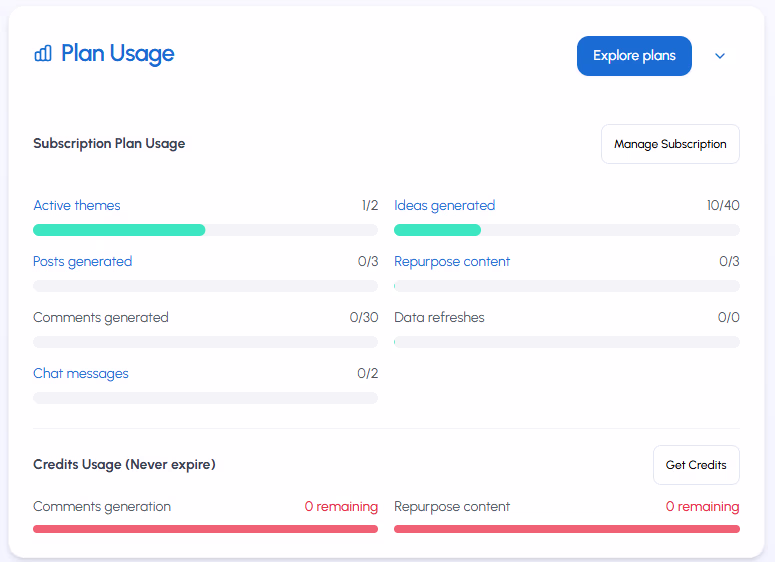Select the Comments generated label
Viewport: 775px width, 562px height.
pyautogui.click(x=101, y=317)
